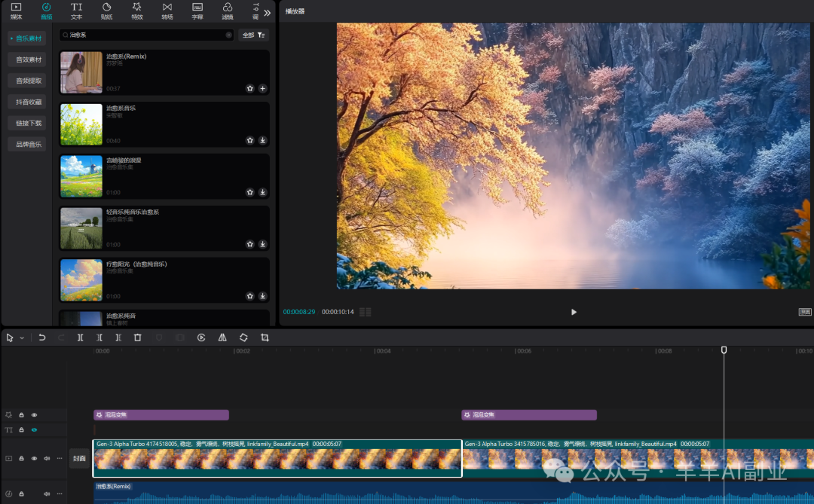Open the 字幕 subtitles tab

(197, 11)
